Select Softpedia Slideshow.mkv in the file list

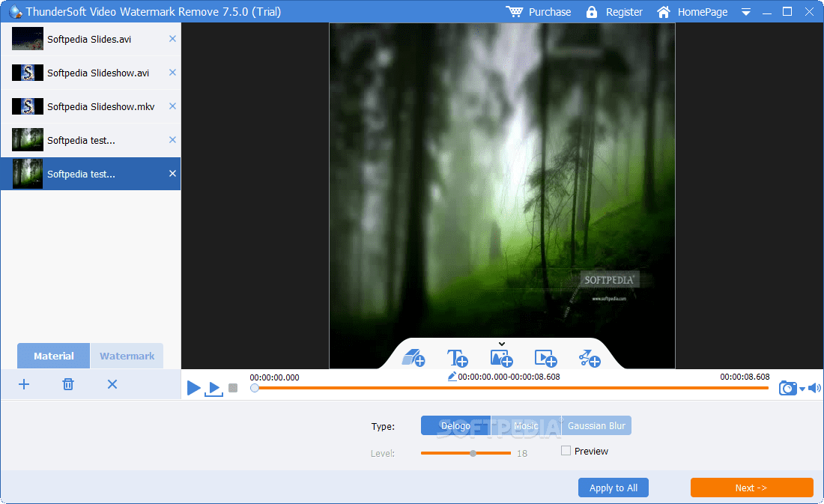pyautogui.click(x=91, y=106)
